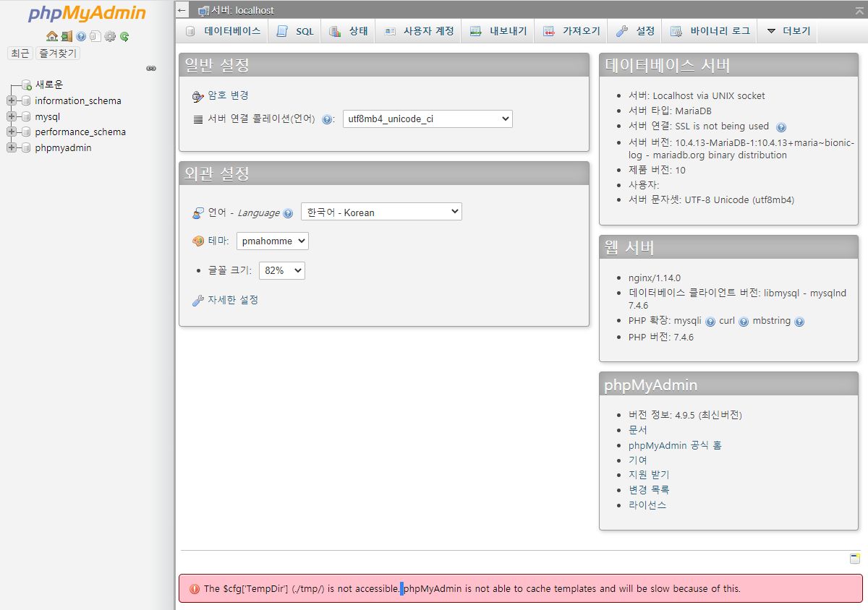The height and width of the screenshot is (610, 868).
Task: Reload navigation panel with green refresh icon
Action: (x=124, y=36)
